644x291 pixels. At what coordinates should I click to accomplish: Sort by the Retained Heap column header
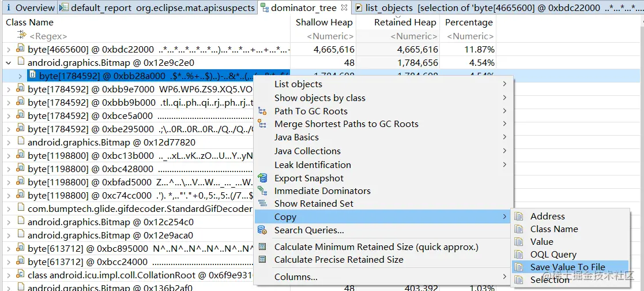point(405,23)
